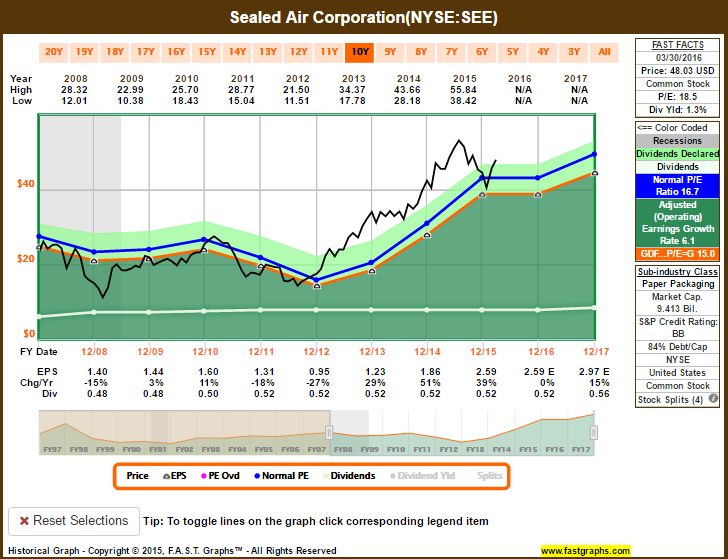The width and height of the screenshot is (728, 559).
Task: Select the 15Y time range tab
Action: click(x=207, y=52)
